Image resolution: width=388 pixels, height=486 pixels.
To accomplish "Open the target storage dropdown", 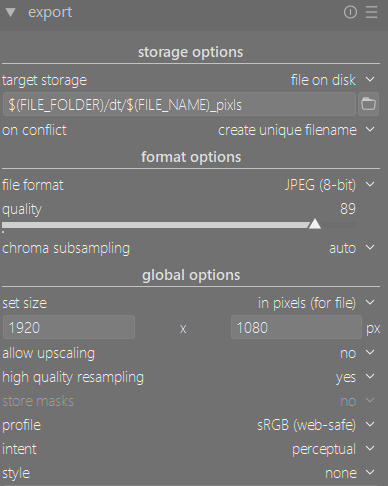I will (x=190, y=80).
